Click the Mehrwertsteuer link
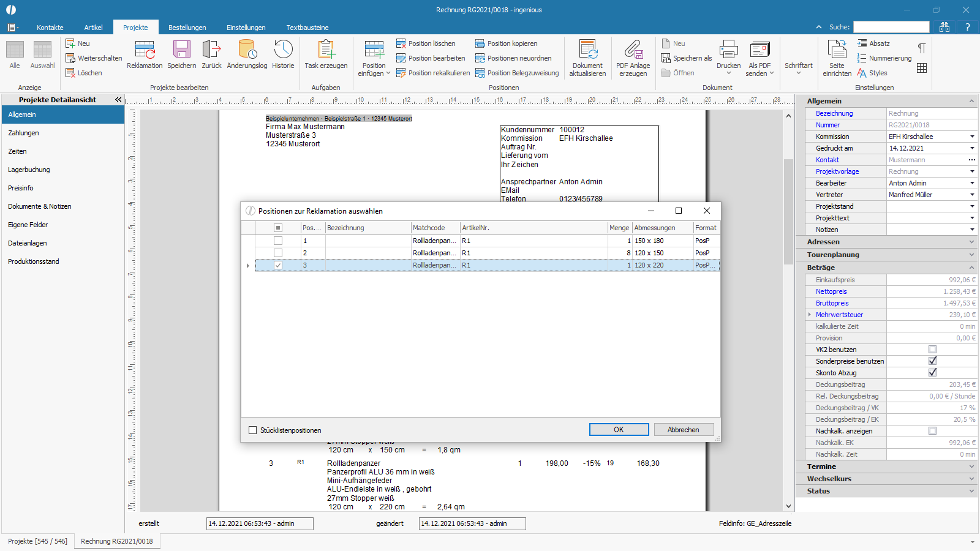The width and height of the screenshot is (980, 551). coord(839,315)
